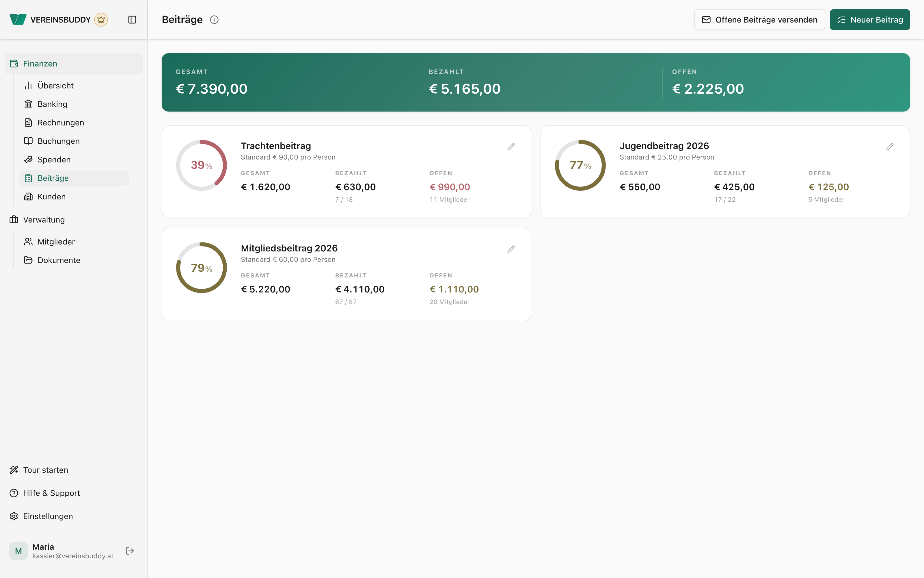The image size is (924, 578).
Task: Click the Trachtenbeitrag card title
Action: pyautogui.click(x=276, y=146)
